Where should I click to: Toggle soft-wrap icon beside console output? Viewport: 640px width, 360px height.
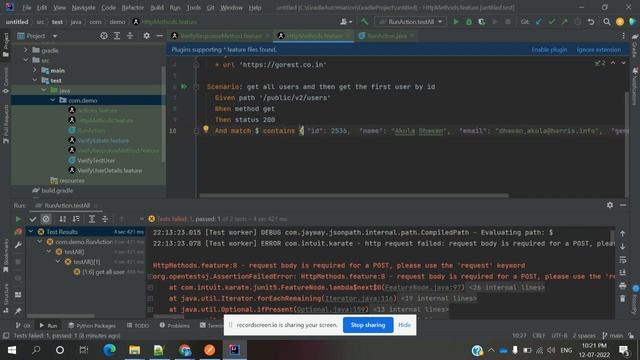[622, 260]
